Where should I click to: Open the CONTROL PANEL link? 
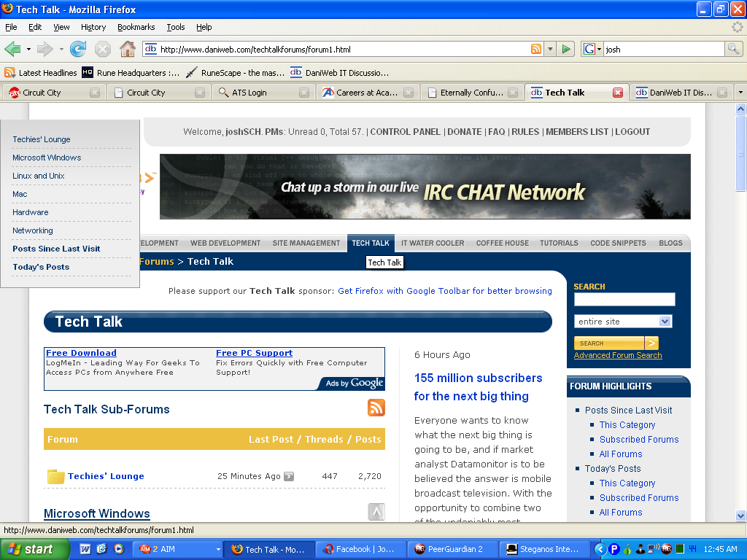[406, 132]
